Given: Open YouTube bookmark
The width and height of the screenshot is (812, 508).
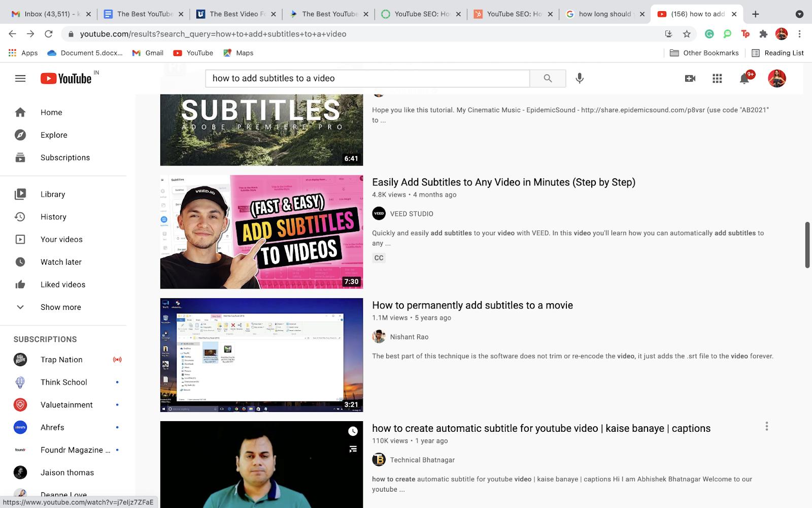Looking at the screenshot, I should 193,53.
